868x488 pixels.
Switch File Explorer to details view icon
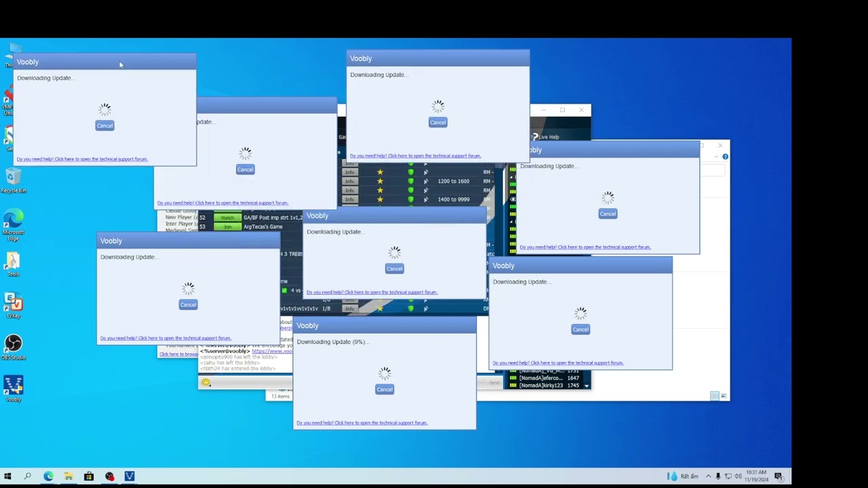point(714,396)
